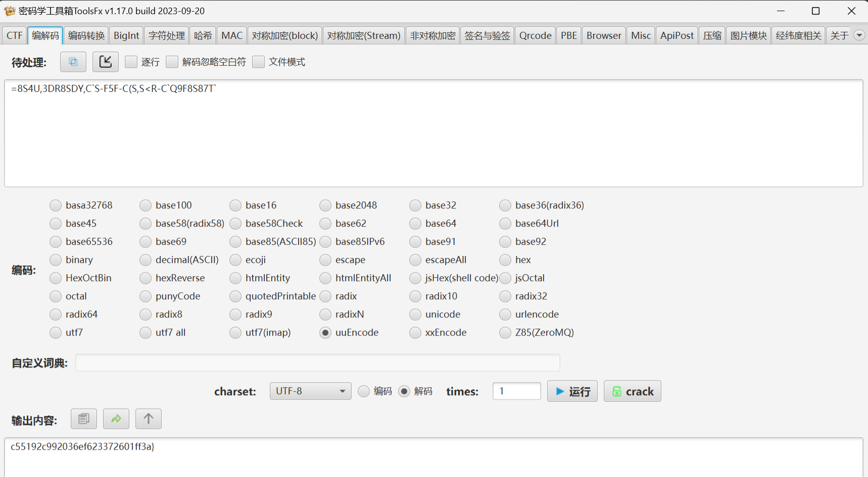
Task: Open the 对称加密(block) tab
Action: tap(285, 35)
